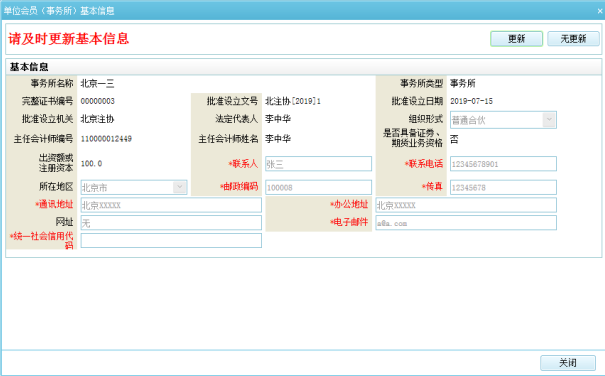The width and height of the screenshot is (605, 376).
Task: Focus the 电子邮件 input field
Action: [466, 223]
